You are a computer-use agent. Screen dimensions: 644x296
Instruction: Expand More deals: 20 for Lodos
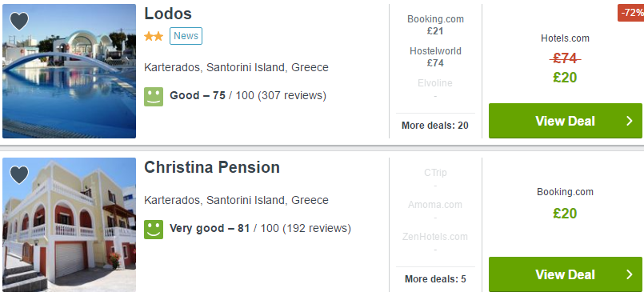pos(435,126)
